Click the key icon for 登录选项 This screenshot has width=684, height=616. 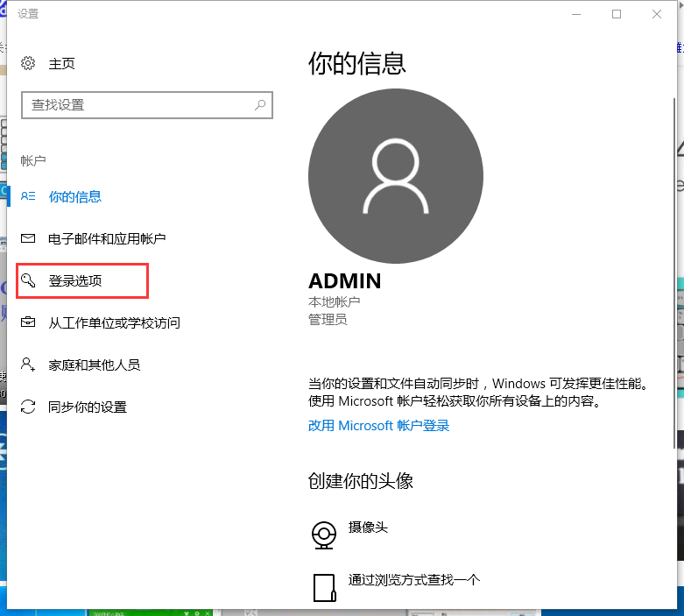pos(28,281)
